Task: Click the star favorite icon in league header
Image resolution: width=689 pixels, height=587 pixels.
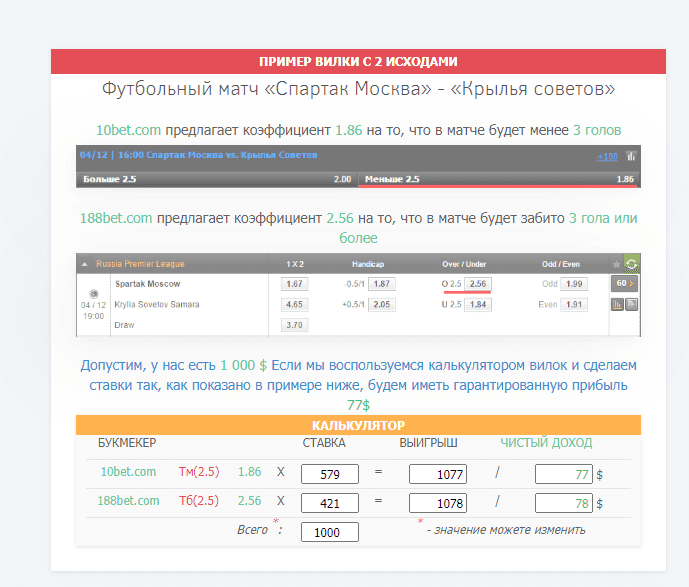Action: (616, 264)
